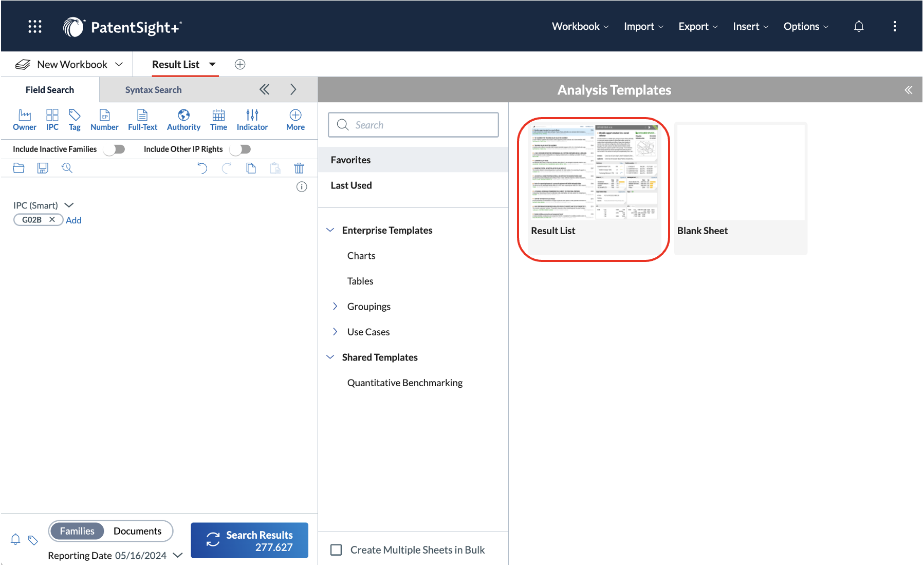Toggle Include Inactive Families switch
The width and height of the screenshot is (924, 568).
(115, 149)
